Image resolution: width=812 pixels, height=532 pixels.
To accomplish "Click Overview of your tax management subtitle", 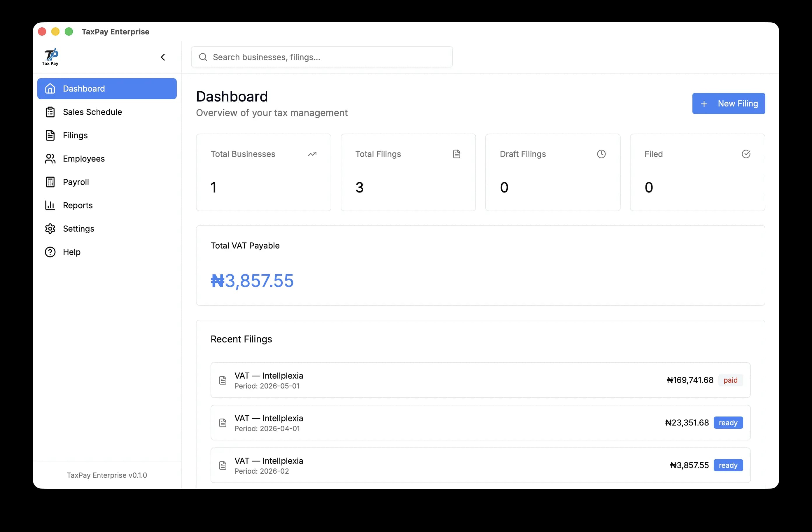I will tap(272, 113).
